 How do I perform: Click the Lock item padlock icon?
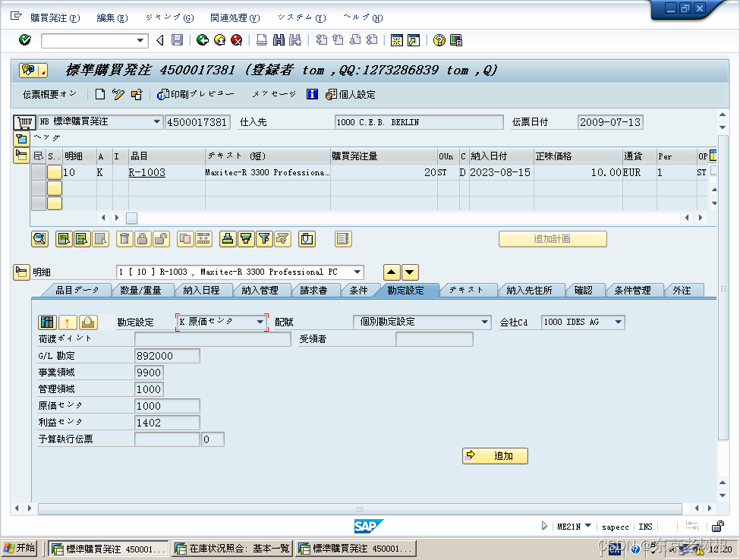142,239
